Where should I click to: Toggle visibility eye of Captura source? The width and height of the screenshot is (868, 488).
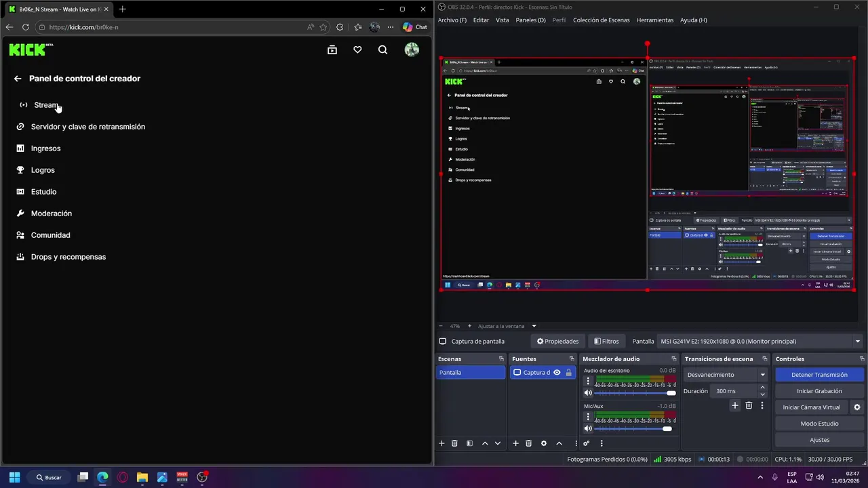(557, 372)
